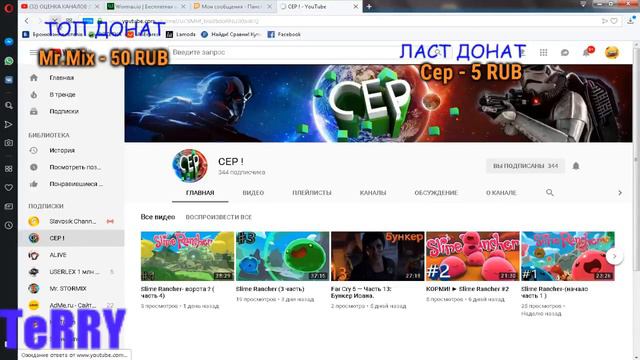This screenshot has width=640, height=360.
Task: Open Mr. STORMIX subscription in sidebar
Action: coord(71,288)
